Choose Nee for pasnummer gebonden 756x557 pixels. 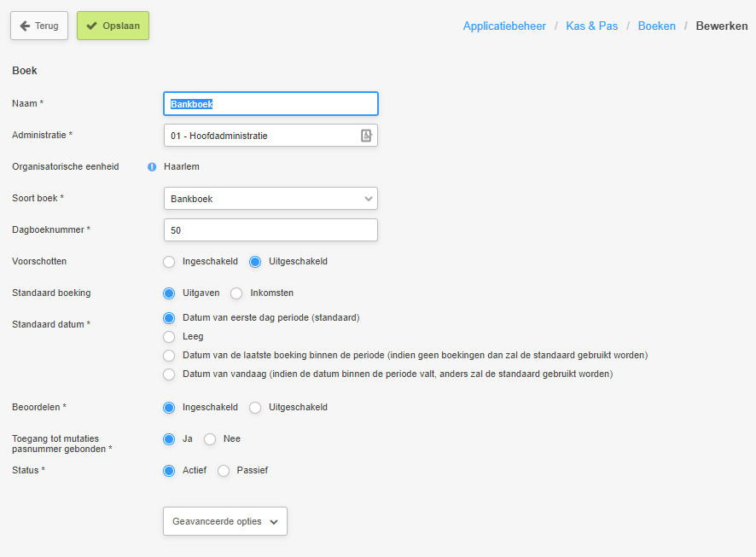[210, 439]
